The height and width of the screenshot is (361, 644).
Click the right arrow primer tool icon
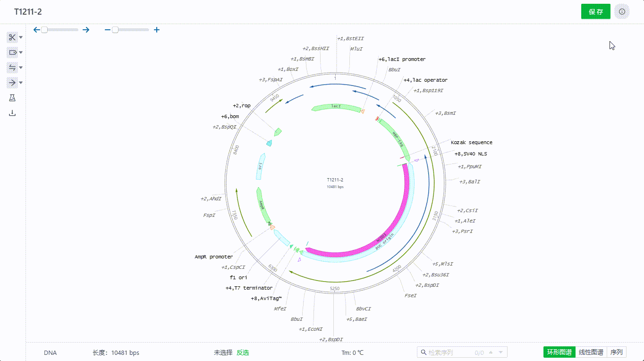[12, 83]
